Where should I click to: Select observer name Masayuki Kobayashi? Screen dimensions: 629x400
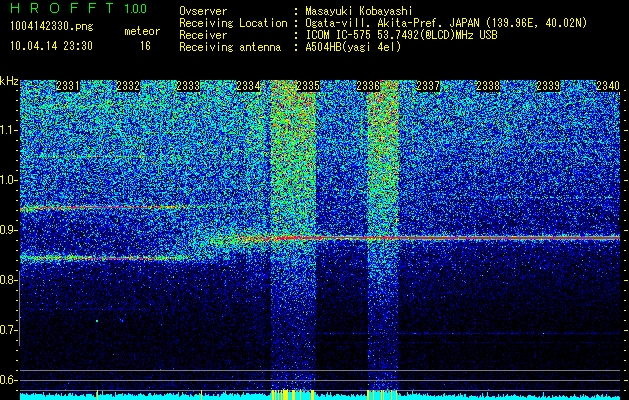tap(359, 11)
